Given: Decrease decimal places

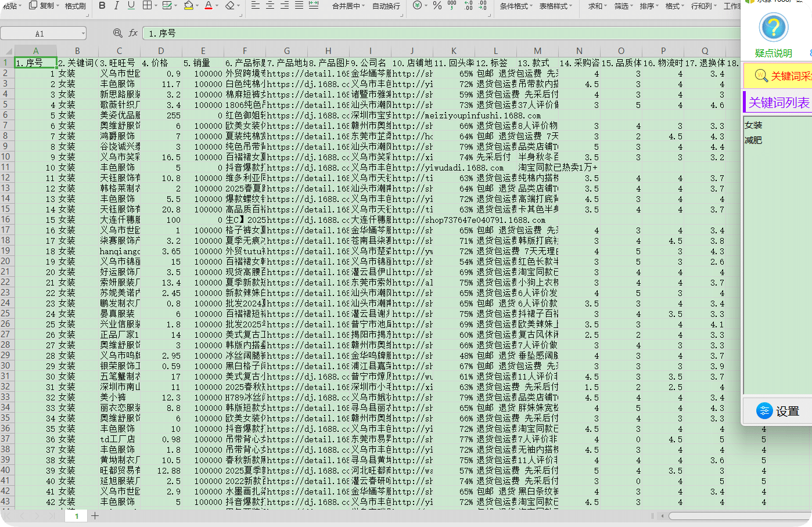Looking at the screenshot, I should coord(483,6).
